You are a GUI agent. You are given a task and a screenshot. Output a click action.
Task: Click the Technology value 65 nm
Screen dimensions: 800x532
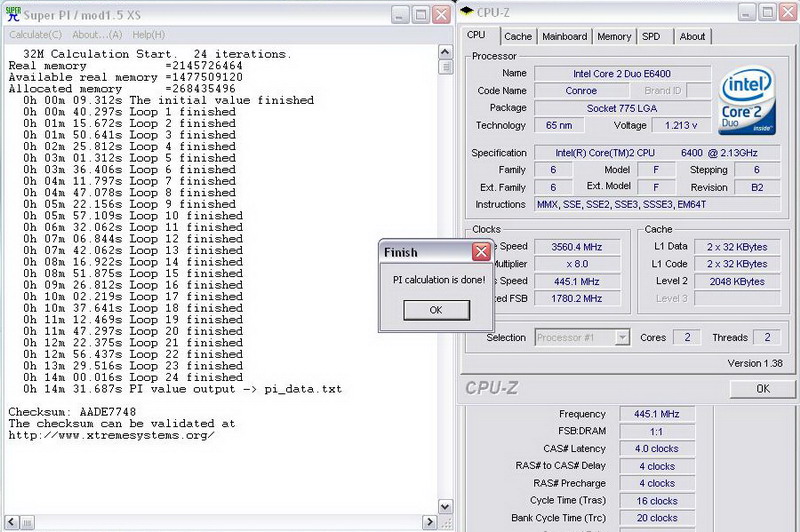coord(559,125)
